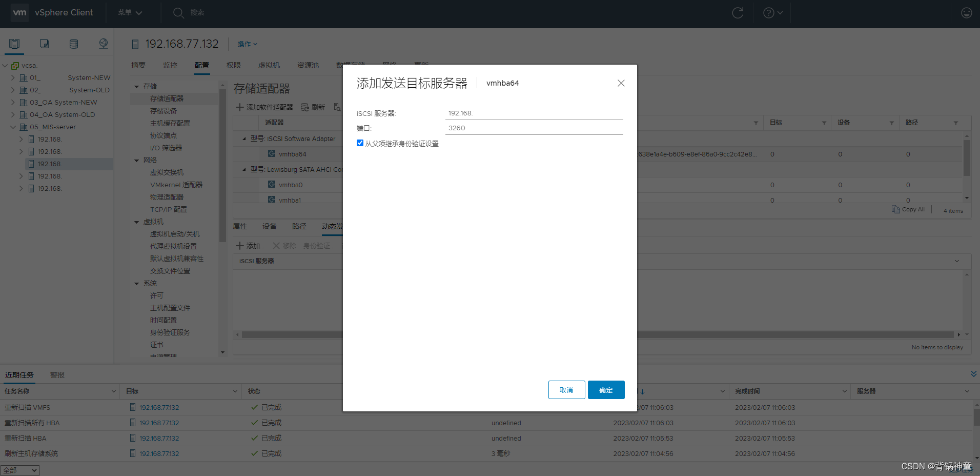Switch to the Storage inventory icon

tap(73, 44)
